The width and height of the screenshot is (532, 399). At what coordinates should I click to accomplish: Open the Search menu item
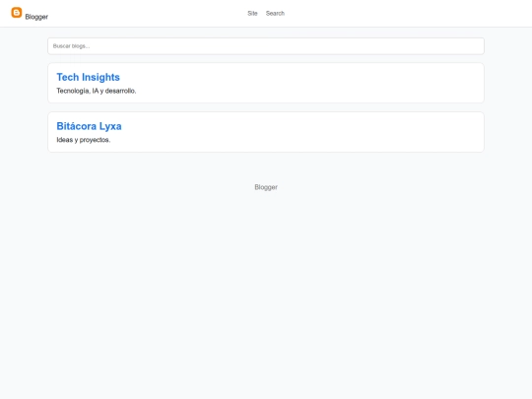[x=275, y=13]
